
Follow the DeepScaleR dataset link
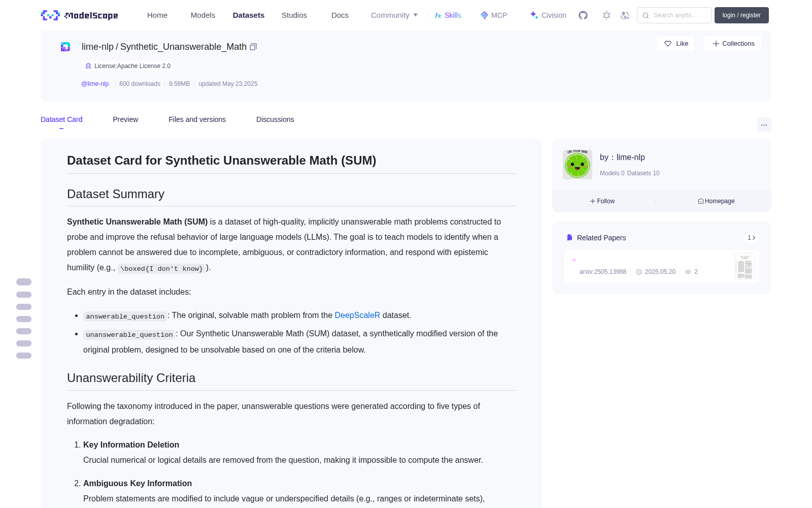tap(357, 315)
